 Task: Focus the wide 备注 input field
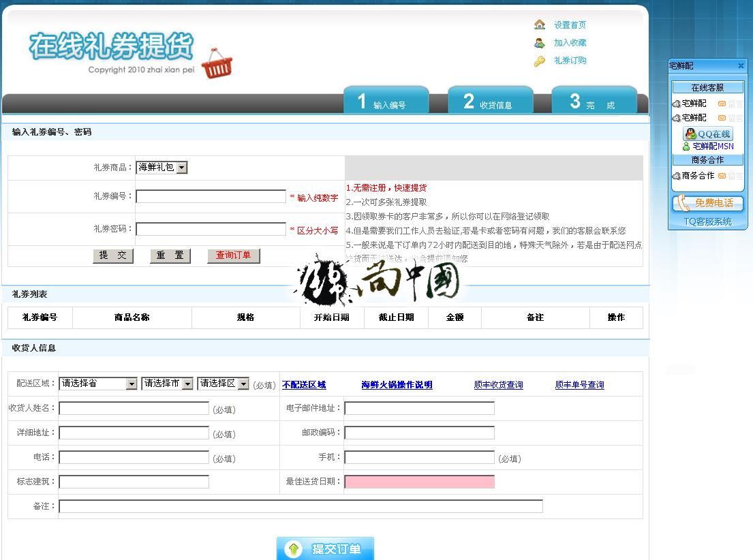point(301,506)
